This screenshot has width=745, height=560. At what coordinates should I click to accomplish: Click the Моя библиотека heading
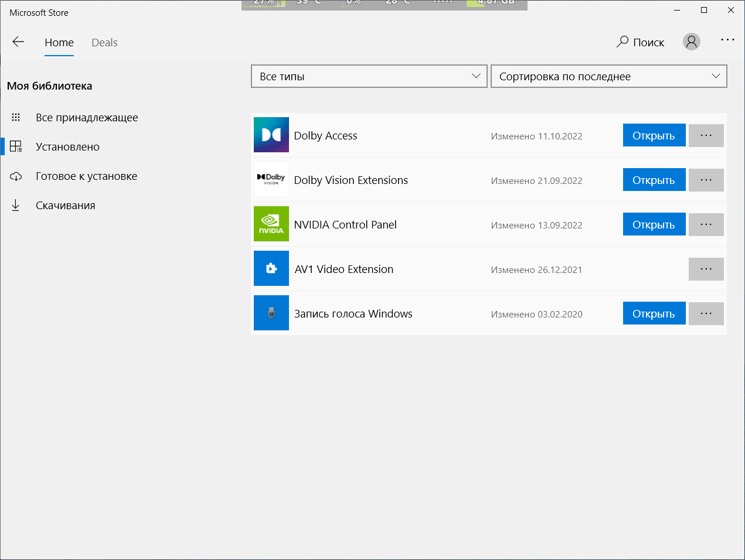pos(50,86)
